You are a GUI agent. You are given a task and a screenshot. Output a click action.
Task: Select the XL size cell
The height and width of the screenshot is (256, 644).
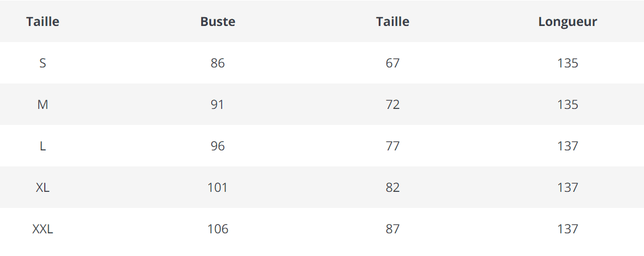click(43, 187)
